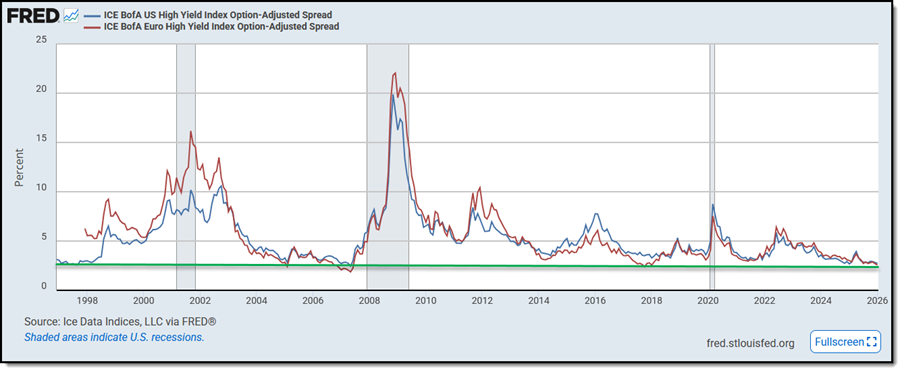This screenshot has height=372, width=902.
Task: Click the 'Source: Ice Data Indices, LLC via FRED' text
Action: coord(120,321)
